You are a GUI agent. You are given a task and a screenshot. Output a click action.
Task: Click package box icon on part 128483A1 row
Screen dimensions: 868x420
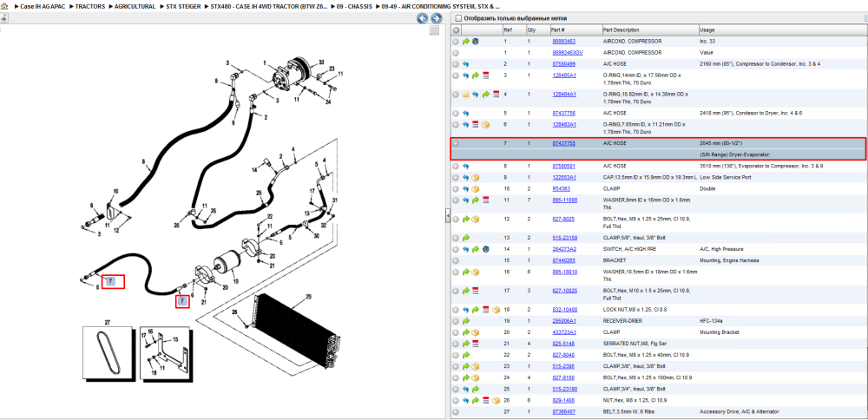click(485, 124)
